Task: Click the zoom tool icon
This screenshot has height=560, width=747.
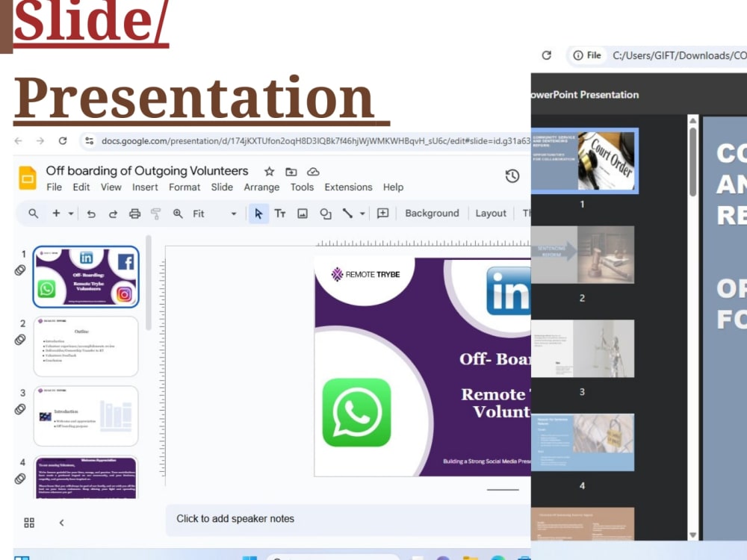Action: coord(178,214)
